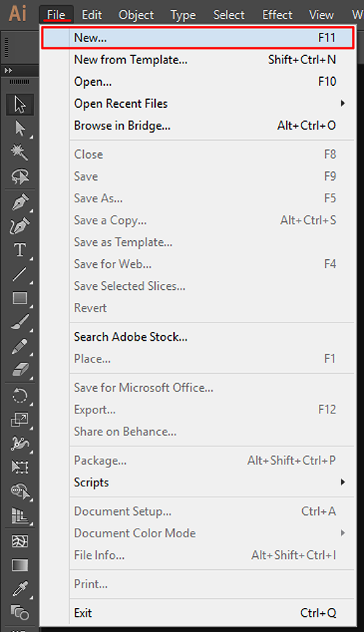Select the Eyedropper tool
This screenshot has height=632, width=364.
point(20,589)
